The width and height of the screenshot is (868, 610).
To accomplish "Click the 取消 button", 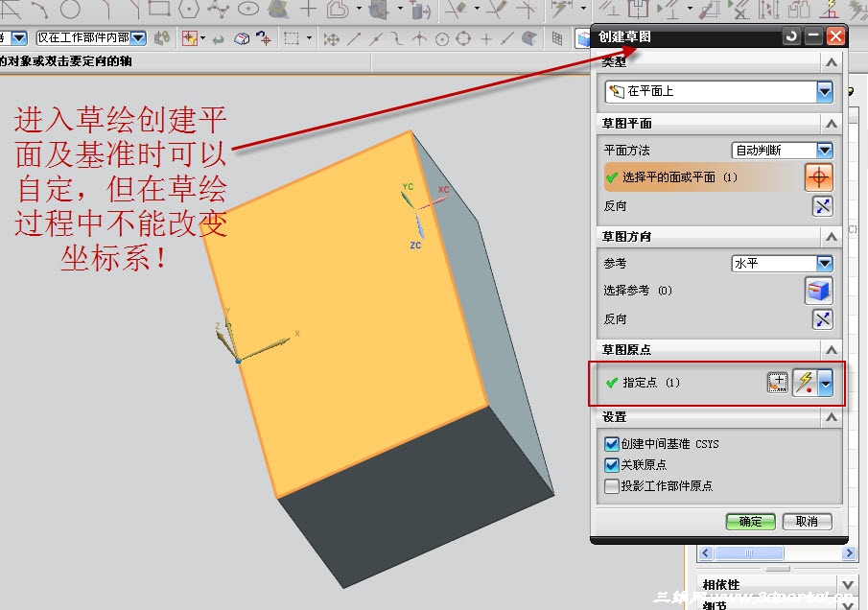I will coord(808,522).
